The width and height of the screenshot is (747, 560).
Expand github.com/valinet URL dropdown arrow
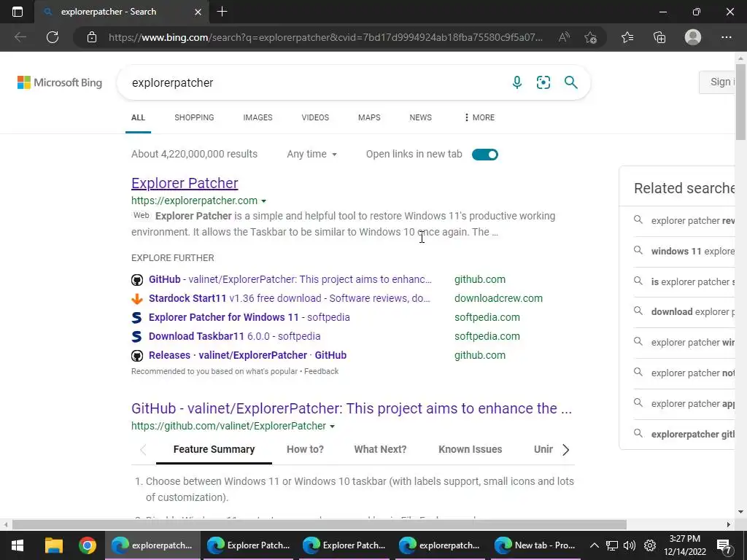click(x=333, y=426)
